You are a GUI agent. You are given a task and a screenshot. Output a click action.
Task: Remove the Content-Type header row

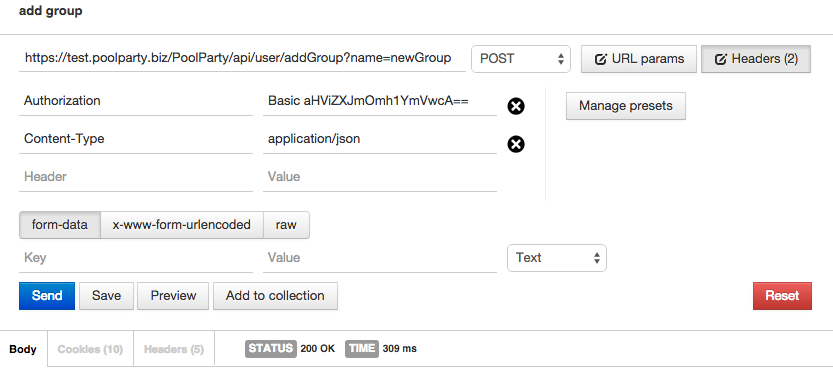click(516, 144)
